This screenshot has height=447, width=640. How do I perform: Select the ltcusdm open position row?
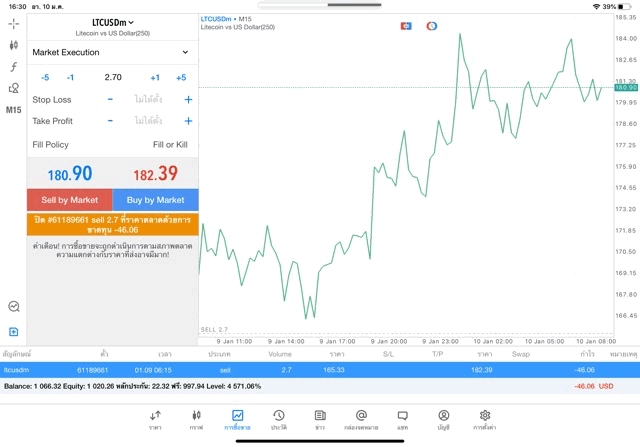pyautogui.click(x=320, y=370)
